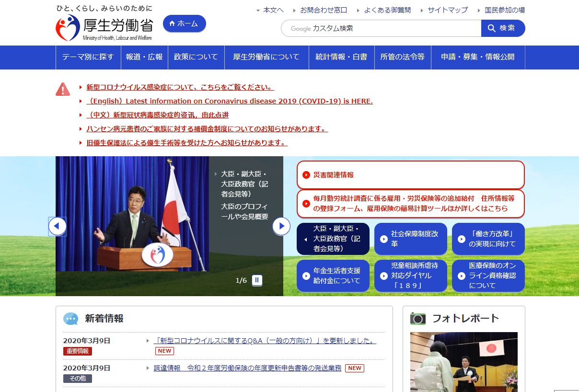Screen dimensions: 579x392
Task: Open the サイトマップ link
Action: (x=448, y=10)
